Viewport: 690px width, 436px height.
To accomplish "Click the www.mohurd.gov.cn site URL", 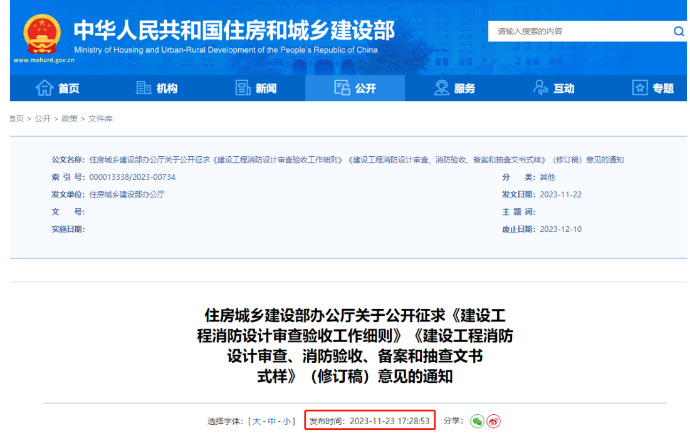I will (41, 60).
